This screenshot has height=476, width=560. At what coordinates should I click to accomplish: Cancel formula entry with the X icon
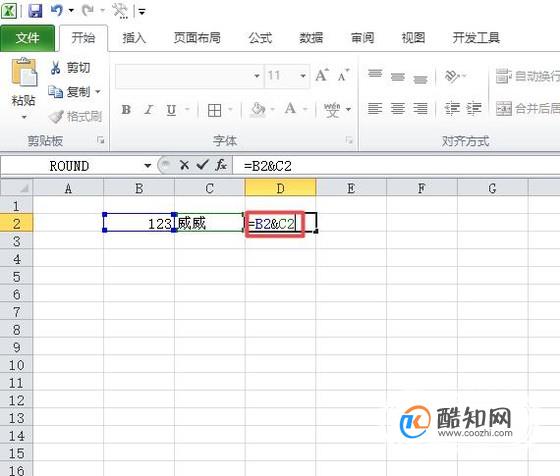(x=184, y=165)
